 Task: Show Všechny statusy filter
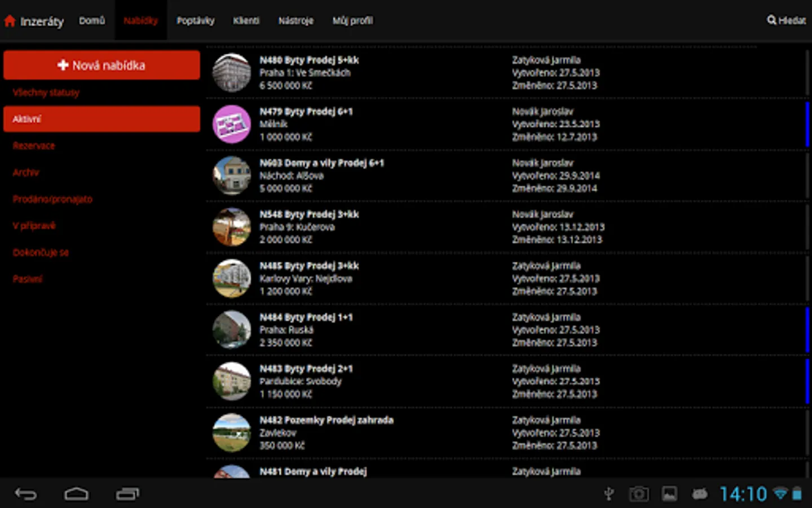point(46,93)
